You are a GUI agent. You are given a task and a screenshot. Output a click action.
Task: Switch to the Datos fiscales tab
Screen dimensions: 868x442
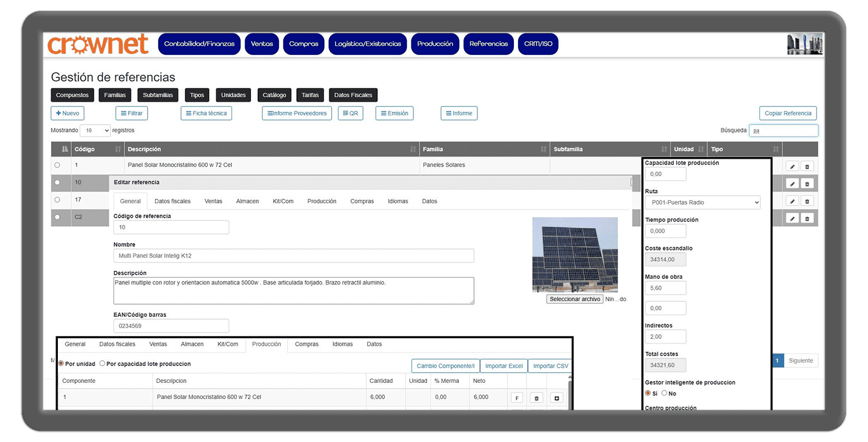(172, 202)
